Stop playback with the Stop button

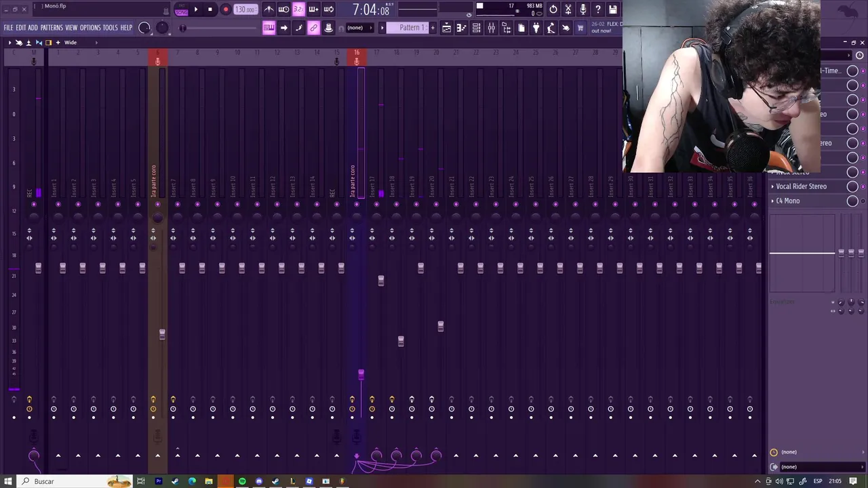[x=210, y=9]
